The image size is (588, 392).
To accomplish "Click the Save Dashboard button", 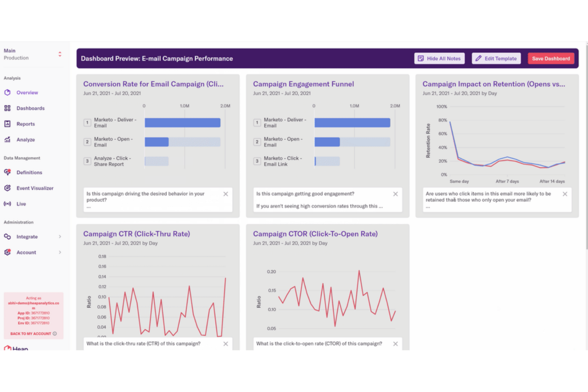I will [551, 58].
